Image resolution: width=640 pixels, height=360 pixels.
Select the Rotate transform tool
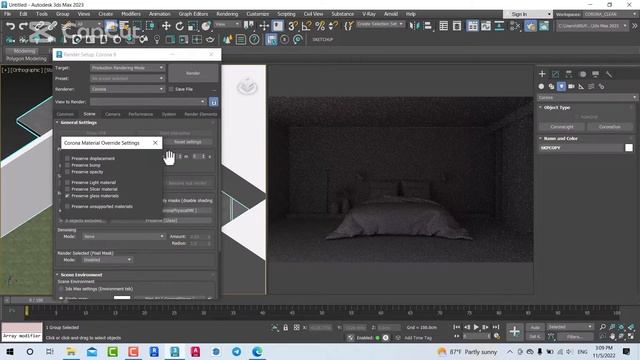click(180, 26)
